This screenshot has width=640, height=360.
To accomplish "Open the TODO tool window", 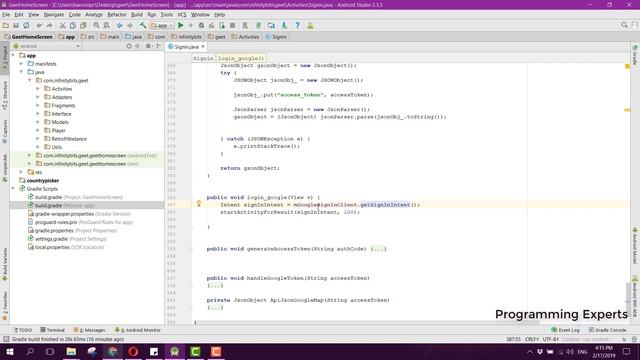I will pyautogui.click(x=23, y=330).
